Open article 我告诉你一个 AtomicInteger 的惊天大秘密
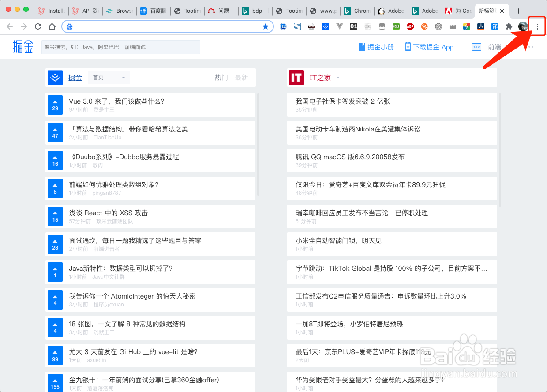 (x=132, y=296)
